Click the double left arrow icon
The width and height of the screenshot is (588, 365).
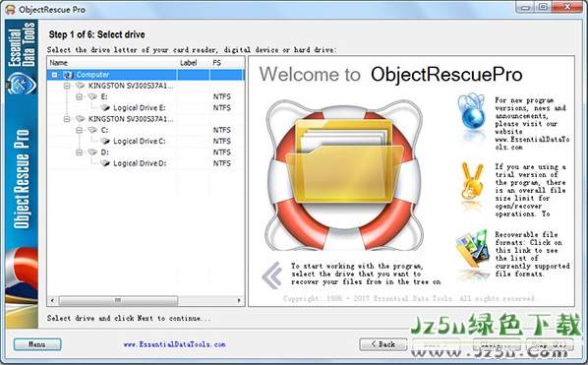[x=271, y=274]
